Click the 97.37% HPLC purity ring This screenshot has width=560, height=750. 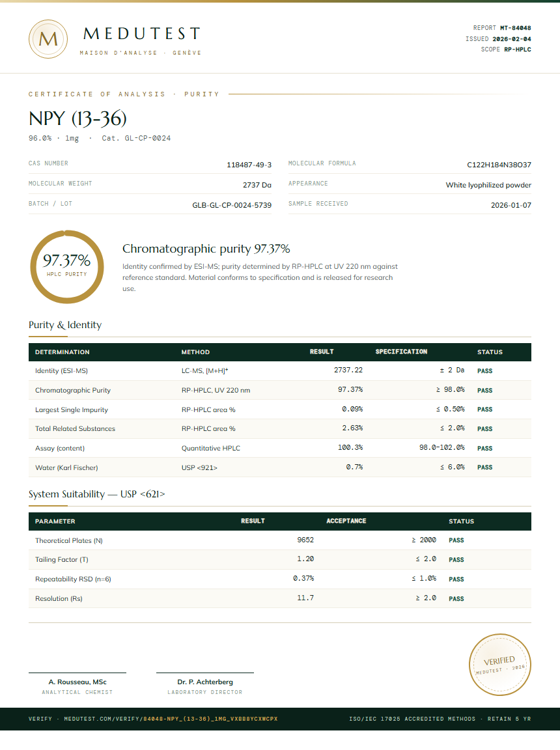(x=67, y=267)
